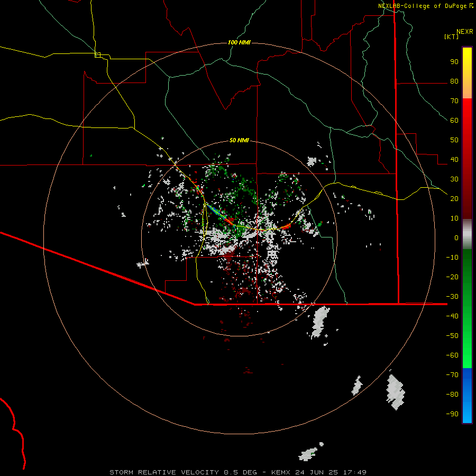
Task: Click the -90 value on velocity scale
Action: pos(452,414)
